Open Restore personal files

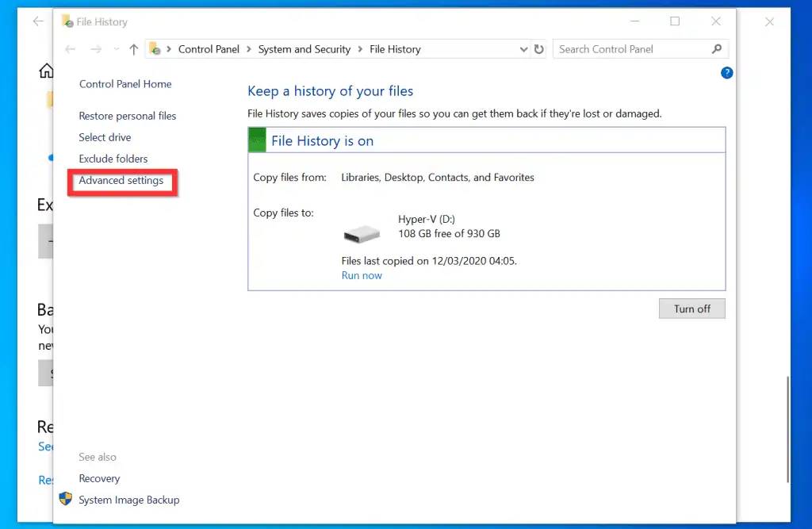pyautogui.click(x=127, y=115)
